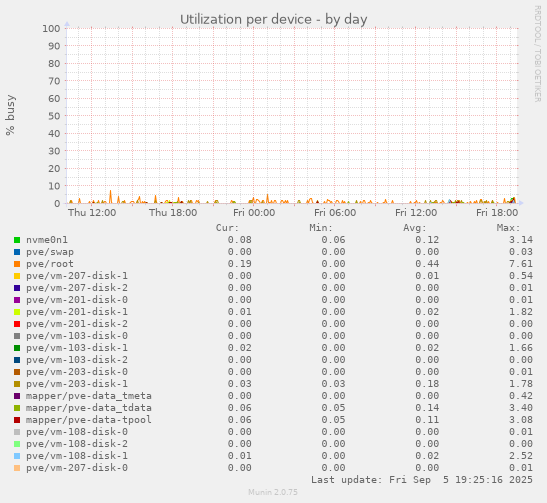Click the peach pve/vm-207-disk-0 legend swatch

pyautogui.click(x=17, y=468)
